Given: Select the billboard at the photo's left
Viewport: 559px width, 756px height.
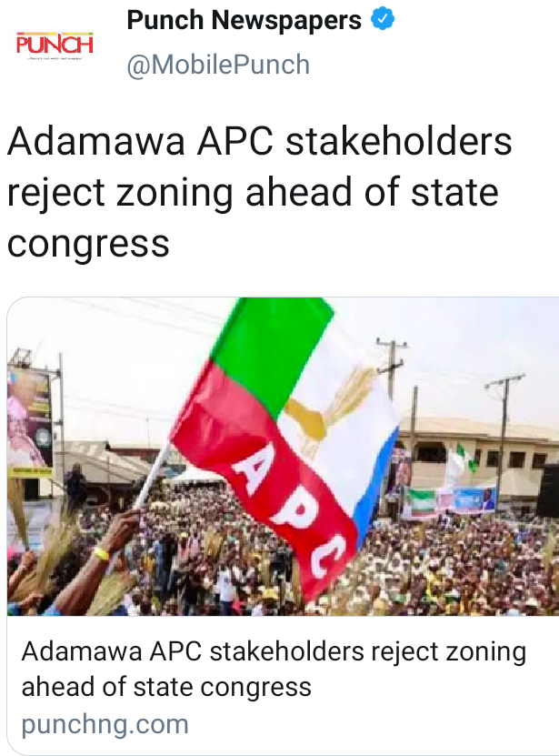Looking at the screenshot, I should pyautogui.click(x=29, y=420).
